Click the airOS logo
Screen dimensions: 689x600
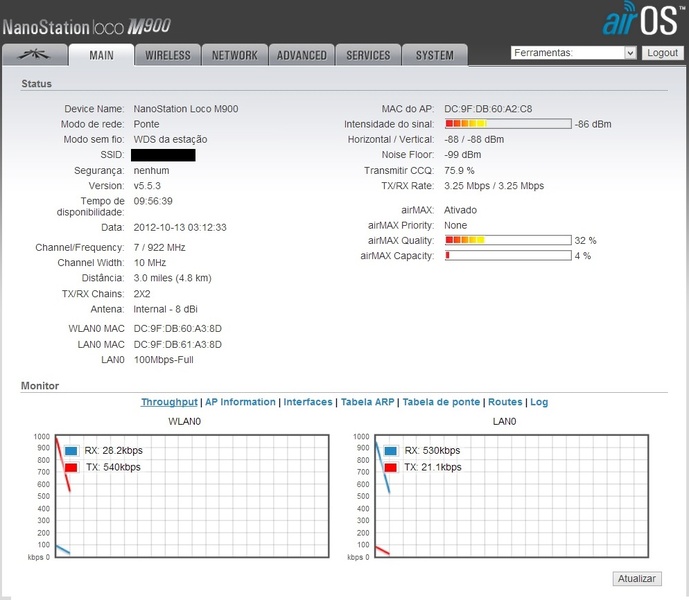642,18
